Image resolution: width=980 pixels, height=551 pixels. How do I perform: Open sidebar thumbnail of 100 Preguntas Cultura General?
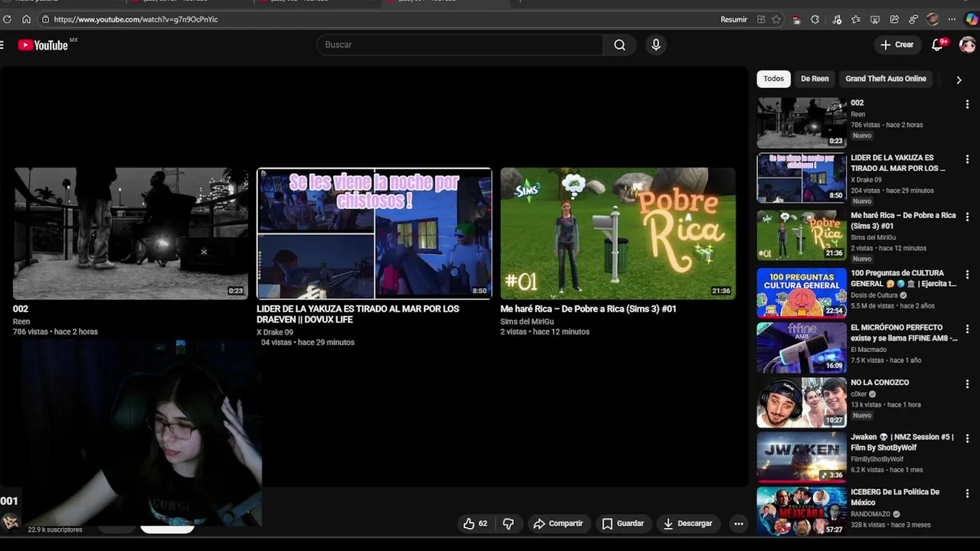(802, 292)
